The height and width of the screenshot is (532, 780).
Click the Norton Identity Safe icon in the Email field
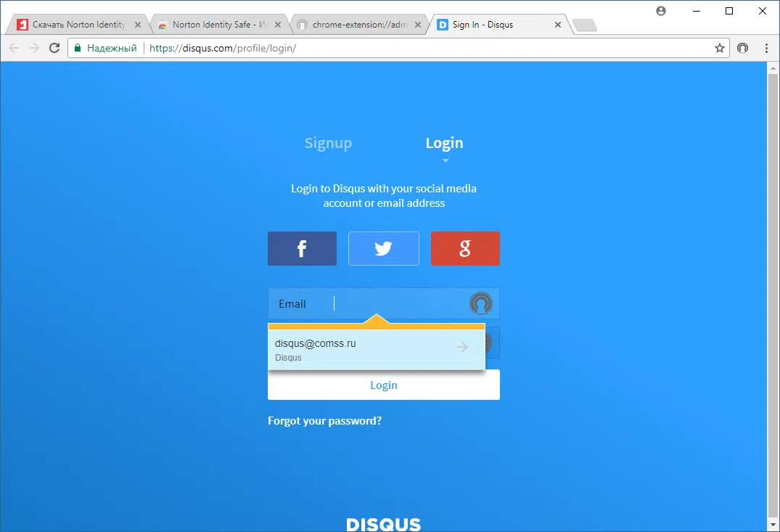click(x=481, y=303)
